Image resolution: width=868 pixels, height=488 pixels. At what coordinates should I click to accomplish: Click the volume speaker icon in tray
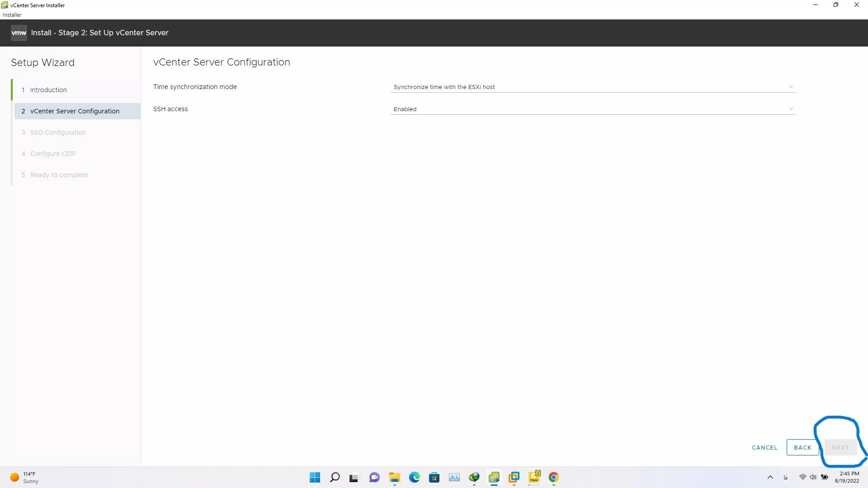pyautogui.click(x=813, y=477)
